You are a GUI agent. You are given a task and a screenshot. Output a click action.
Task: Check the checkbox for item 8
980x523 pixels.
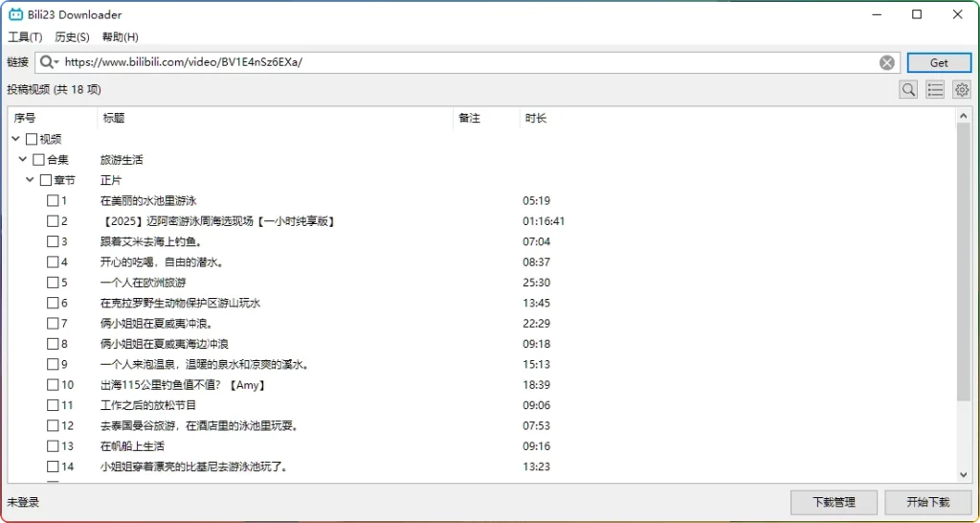click(x=54, y=344)
